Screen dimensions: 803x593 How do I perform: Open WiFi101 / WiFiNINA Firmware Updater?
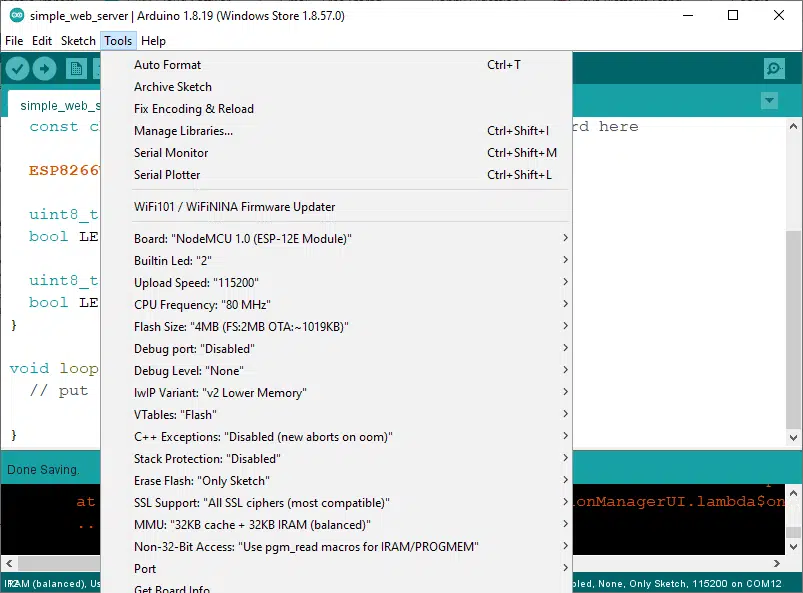tap(336, 207)
